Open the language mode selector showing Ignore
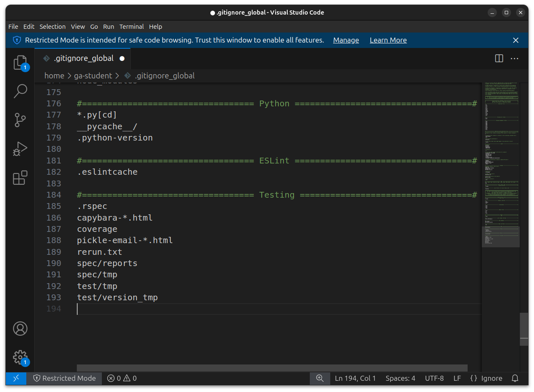Image resolution: width=534 pixels, height=392 pixels. coord(486,378)
